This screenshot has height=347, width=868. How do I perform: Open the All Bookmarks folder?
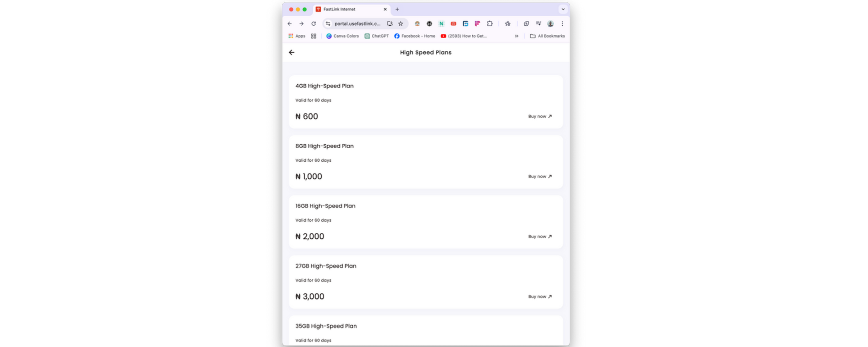tap(547, 36)
